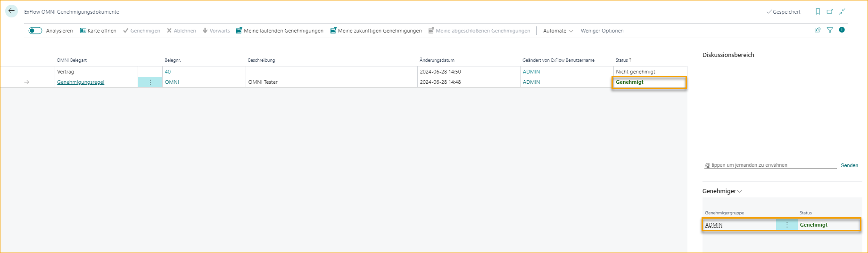Open Meine zukünftigen Genehmigungen
This screenshot has width=868, height=253.
(x=376, y=31)
